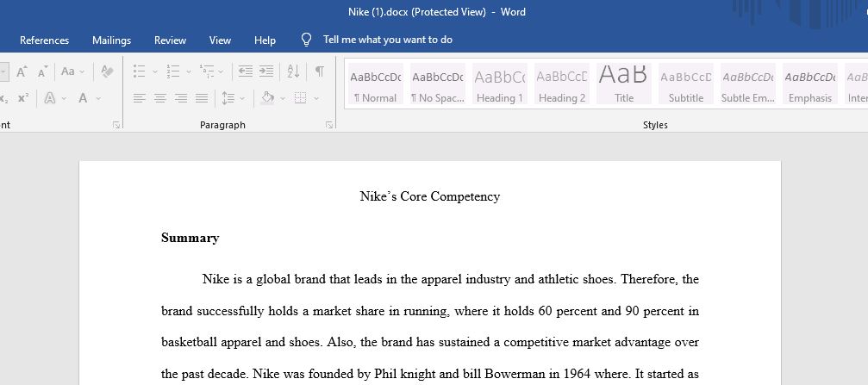Open the References tab
The height and width of the screenshot is (385, 868).
tap(44, 40)
